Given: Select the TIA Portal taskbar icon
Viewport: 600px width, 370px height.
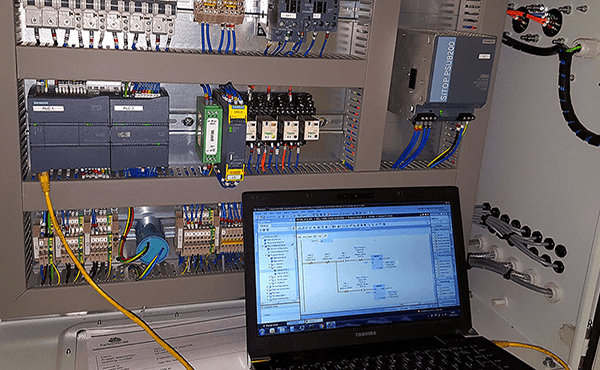Looking at the screenshot, I should (331, 325).
